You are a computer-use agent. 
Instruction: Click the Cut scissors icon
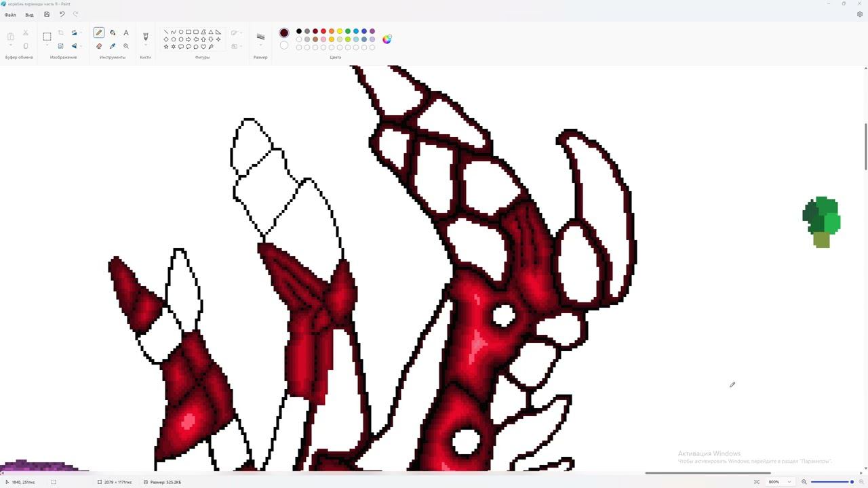coord(26,33)
